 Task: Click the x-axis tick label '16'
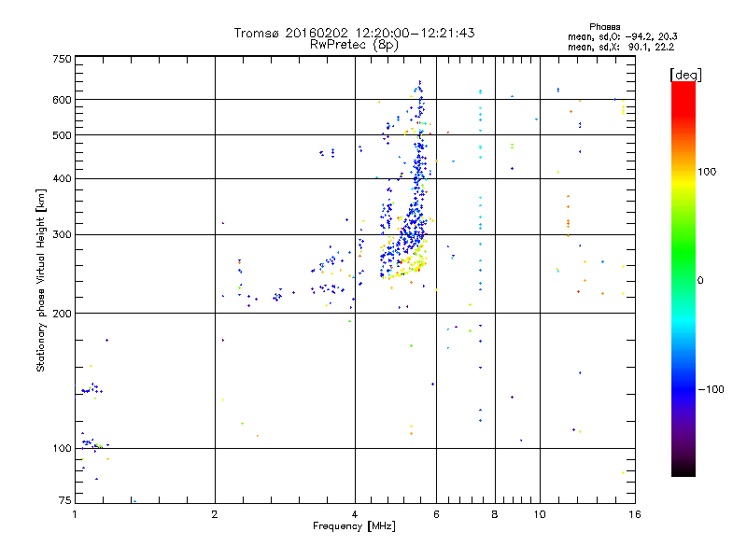tap(635, 514)
